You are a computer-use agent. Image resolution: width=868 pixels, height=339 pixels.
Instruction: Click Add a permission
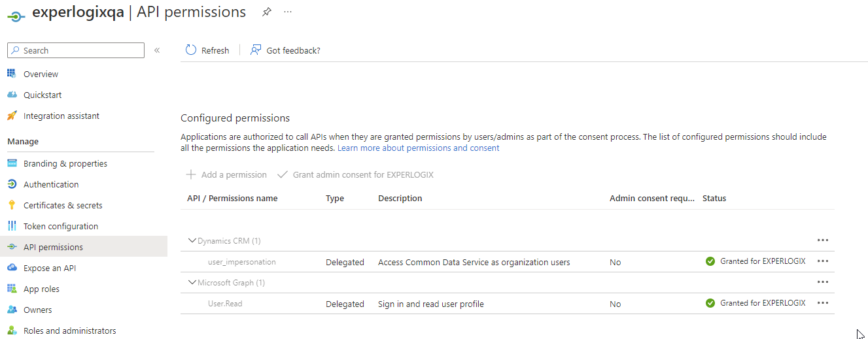click(x=227, y=174)
